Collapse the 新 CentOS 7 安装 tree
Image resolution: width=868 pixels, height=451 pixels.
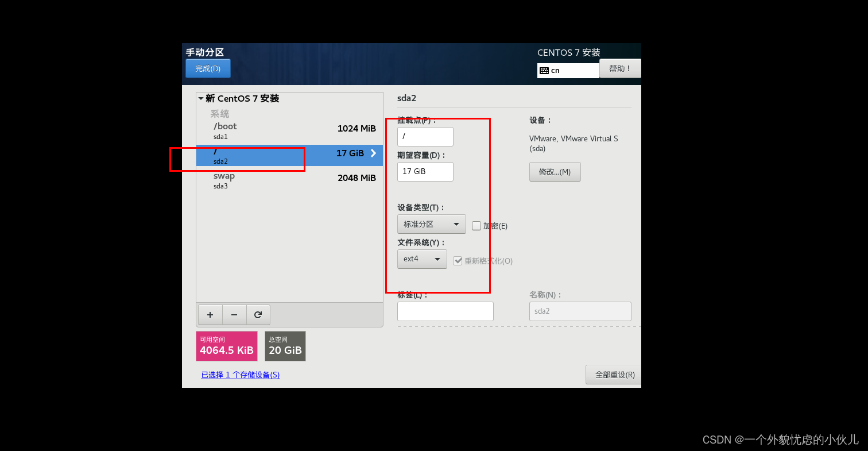(x=201, y=99)
